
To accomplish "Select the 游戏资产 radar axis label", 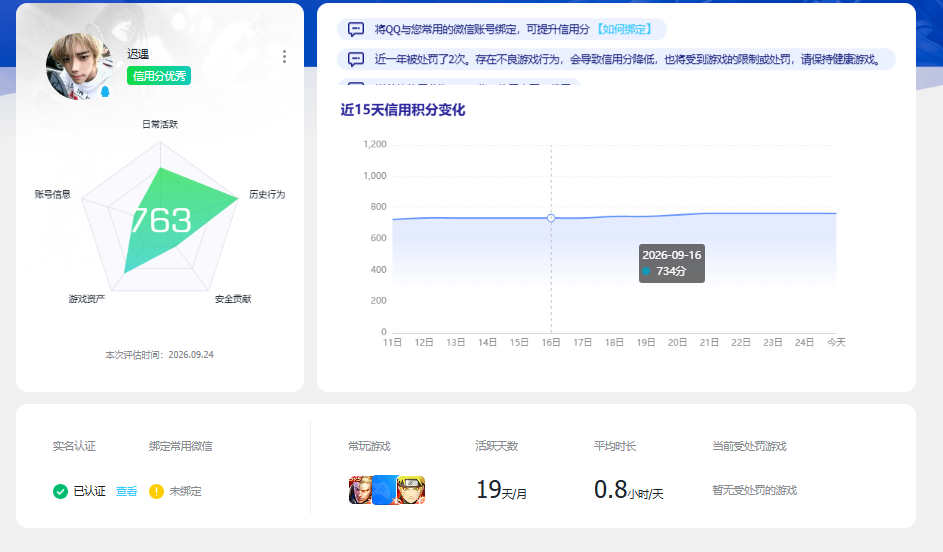I will pos(87,299).
